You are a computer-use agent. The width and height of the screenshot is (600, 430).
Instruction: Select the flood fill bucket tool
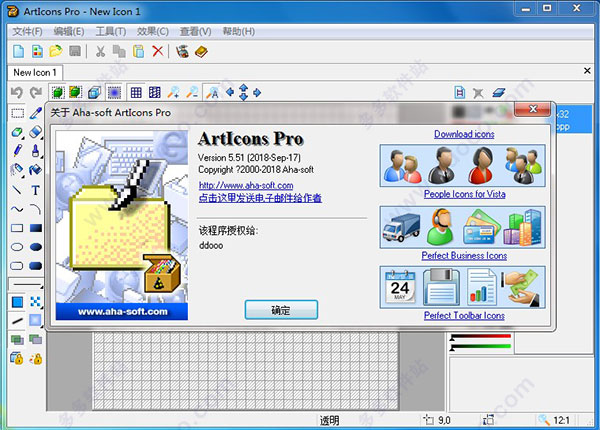pyautogui.click(x=36, y=169)
